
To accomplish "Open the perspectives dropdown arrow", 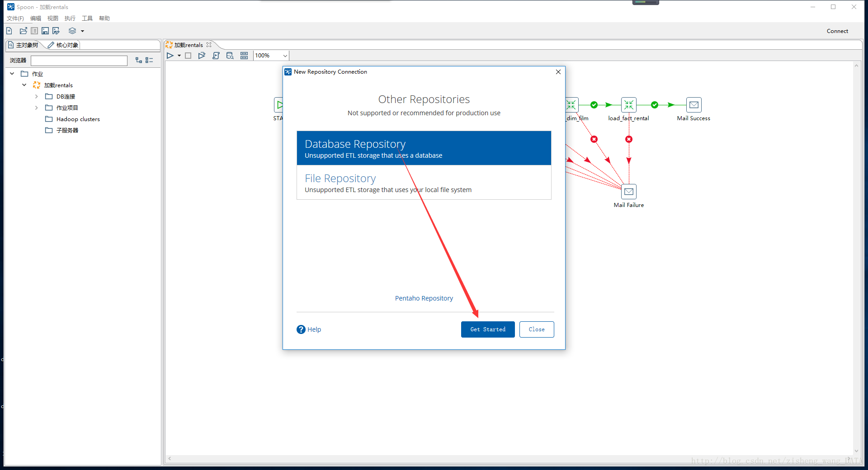I will coord(82,31).
